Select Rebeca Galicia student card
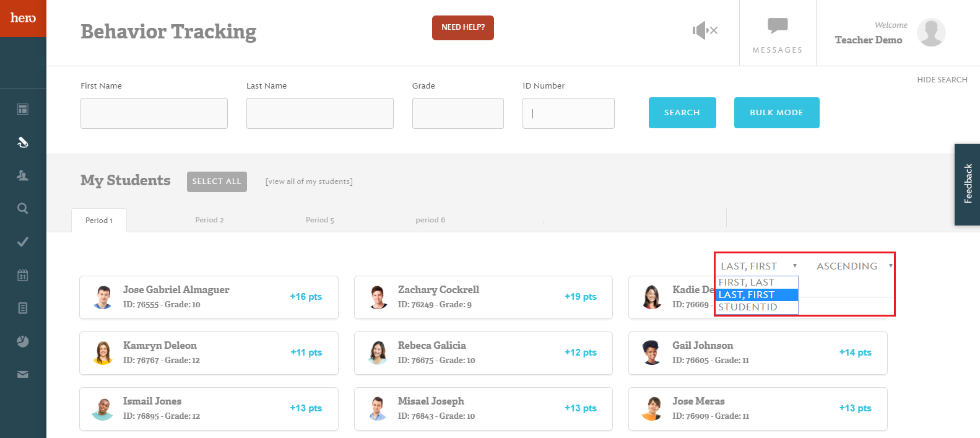This screenshot has width=980, height=438. pos(483,353)
